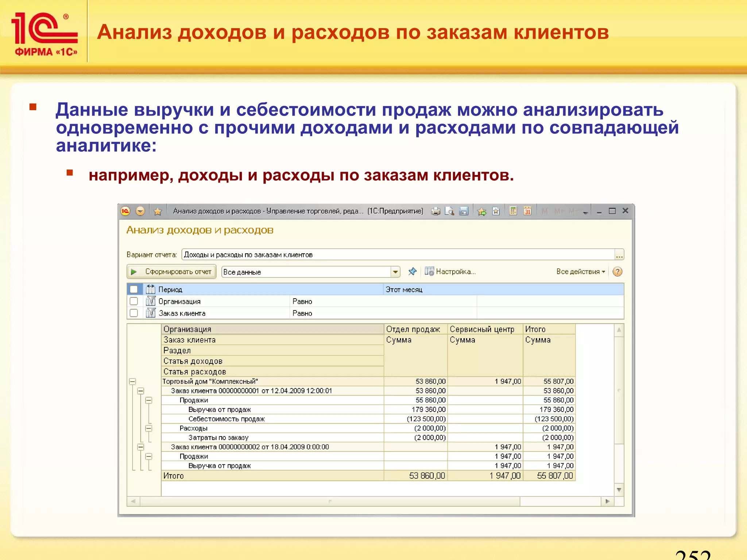Toggle the Период checkbox
747x560 pixels.
point(134,289)
